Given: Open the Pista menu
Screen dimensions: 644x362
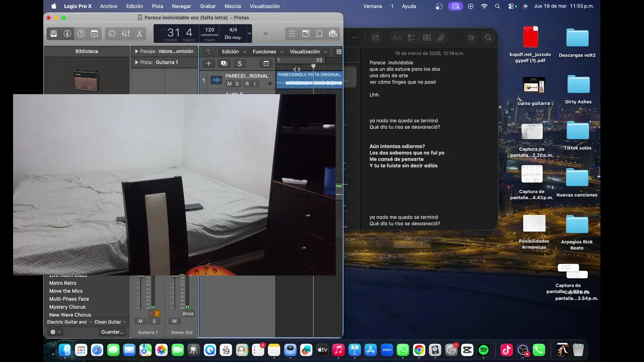Looking at the screenshot, I should (x=157, y=6).
